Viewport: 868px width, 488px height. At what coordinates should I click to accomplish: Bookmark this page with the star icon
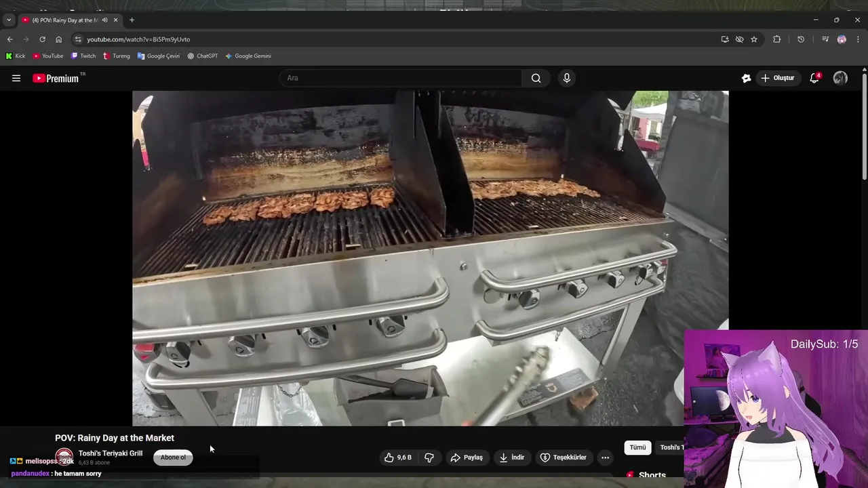pyautogui.click(x=754, y=39)
